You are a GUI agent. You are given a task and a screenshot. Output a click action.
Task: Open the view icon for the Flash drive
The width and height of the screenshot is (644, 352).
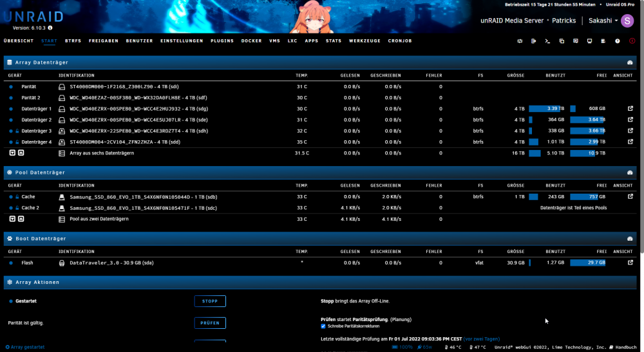(x=630, y=263)
